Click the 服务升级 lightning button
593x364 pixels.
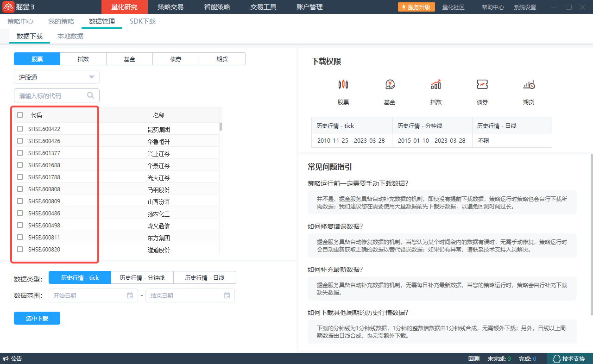tap(416, 7)
